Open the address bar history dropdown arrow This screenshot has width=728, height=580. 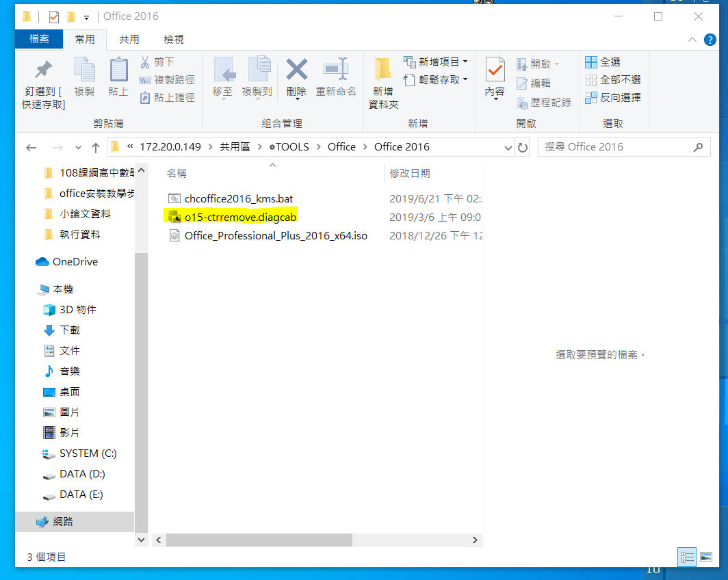point(508,147)
